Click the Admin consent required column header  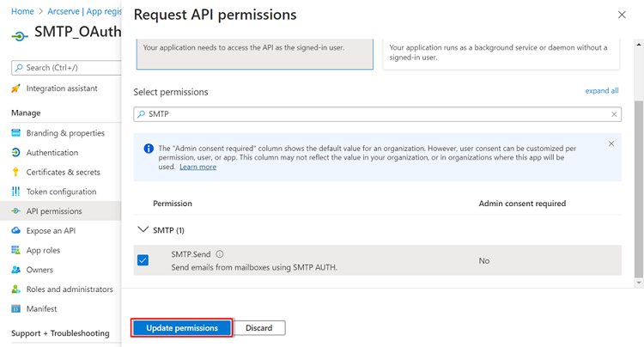pos(522,204)
